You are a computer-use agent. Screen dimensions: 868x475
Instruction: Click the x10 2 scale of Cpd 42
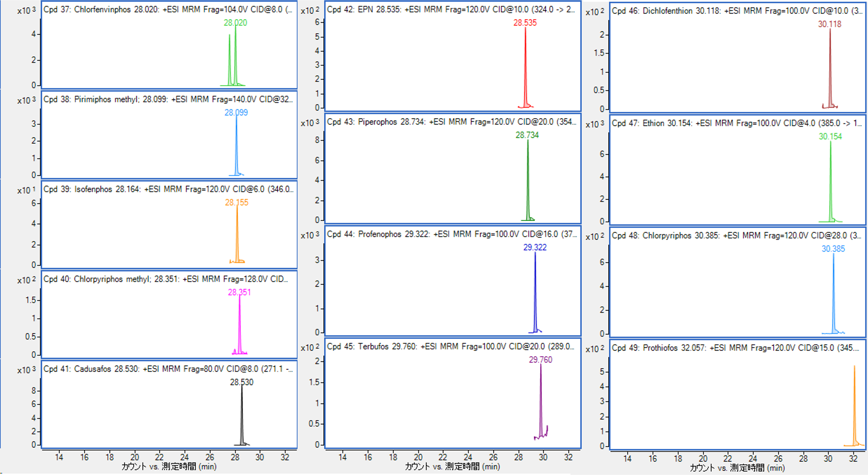coord(310,10)
